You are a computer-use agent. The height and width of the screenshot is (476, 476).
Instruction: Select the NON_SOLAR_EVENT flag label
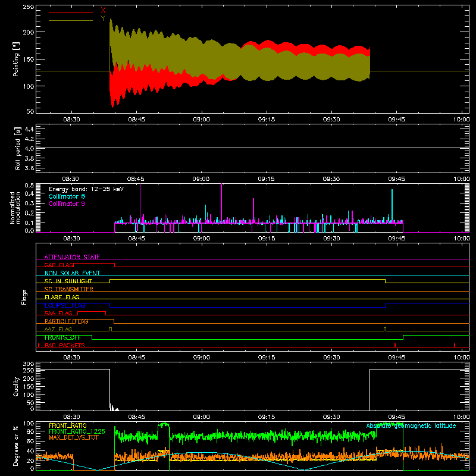pyautogui.click(x=72, y=273)
